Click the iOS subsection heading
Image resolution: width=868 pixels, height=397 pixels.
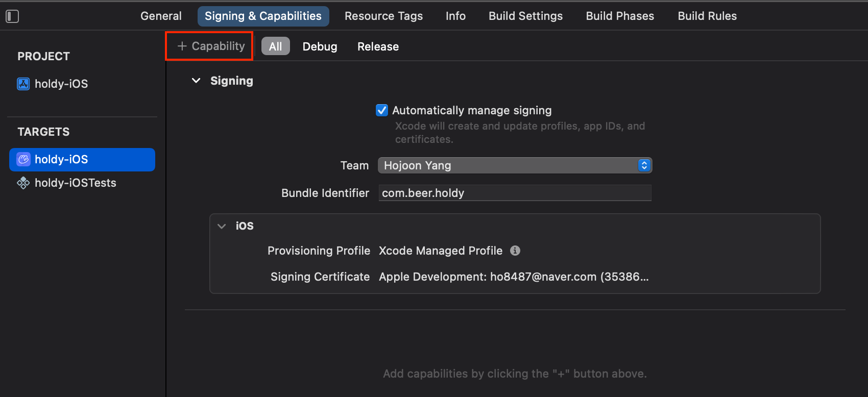[245, 226]
